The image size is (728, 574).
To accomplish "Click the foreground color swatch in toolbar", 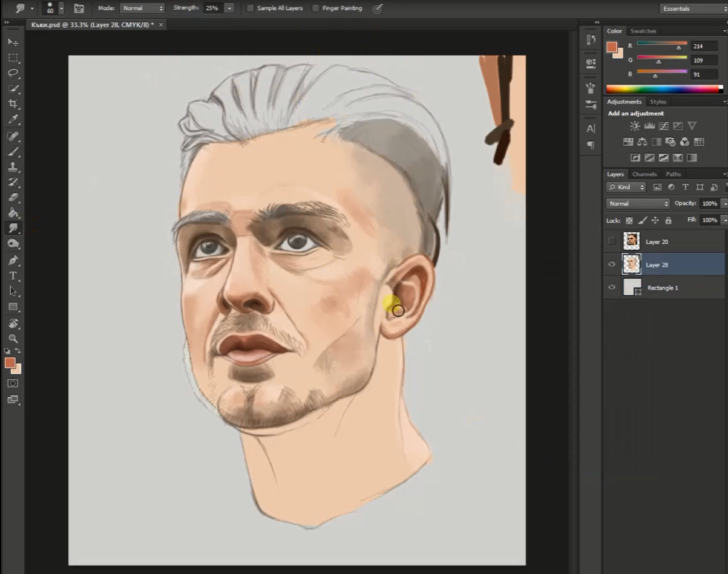I will (x=10, y=363).
